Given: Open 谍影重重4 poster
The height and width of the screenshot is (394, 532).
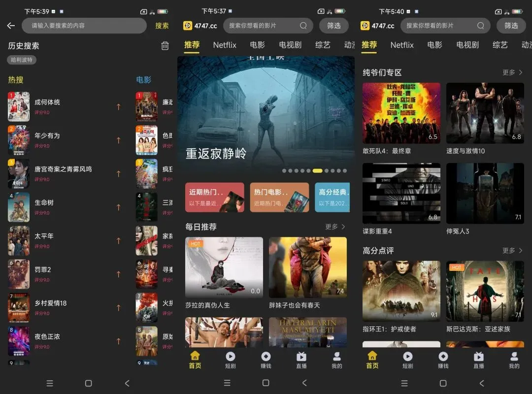Looking at the screenshot, I should click(401, 193).
